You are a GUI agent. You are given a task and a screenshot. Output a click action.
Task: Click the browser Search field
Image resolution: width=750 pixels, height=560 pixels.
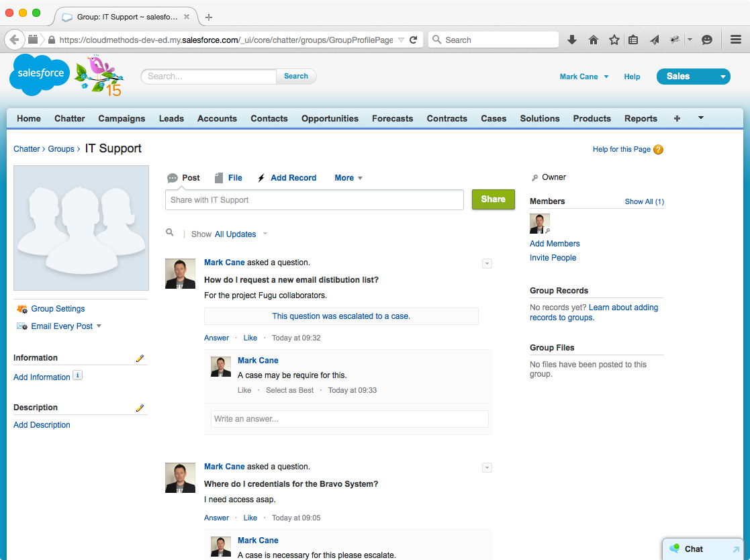click(493, 40)
